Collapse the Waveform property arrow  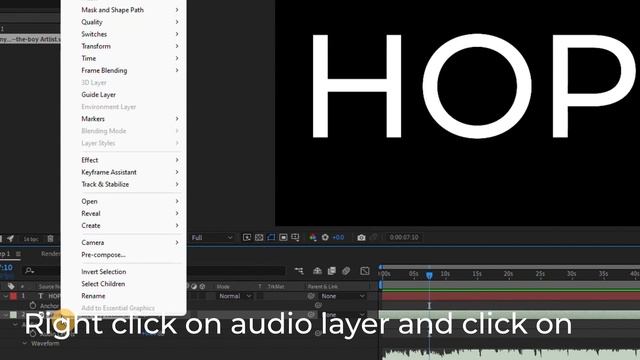pos(24,343)
